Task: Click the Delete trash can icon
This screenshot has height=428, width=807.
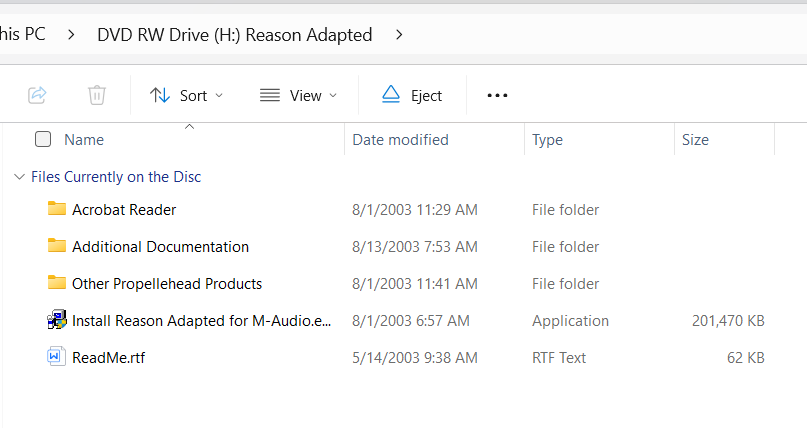Action: pos(97,95)
